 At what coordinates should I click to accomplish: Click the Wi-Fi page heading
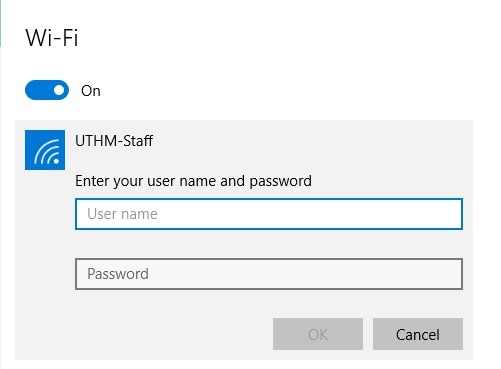[52, 37]
